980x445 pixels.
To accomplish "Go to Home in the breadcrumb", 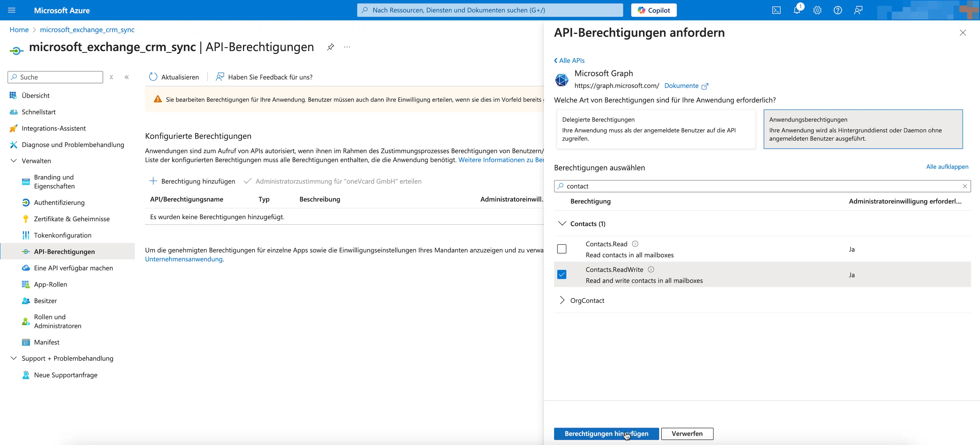I will (19, 30).
